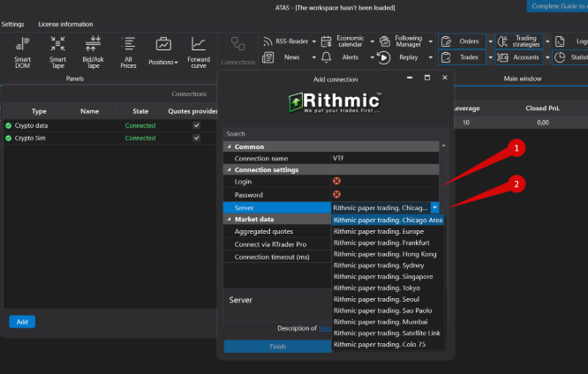
Task: Click the settings list scroll up arrow
Action: click(443, 146)
